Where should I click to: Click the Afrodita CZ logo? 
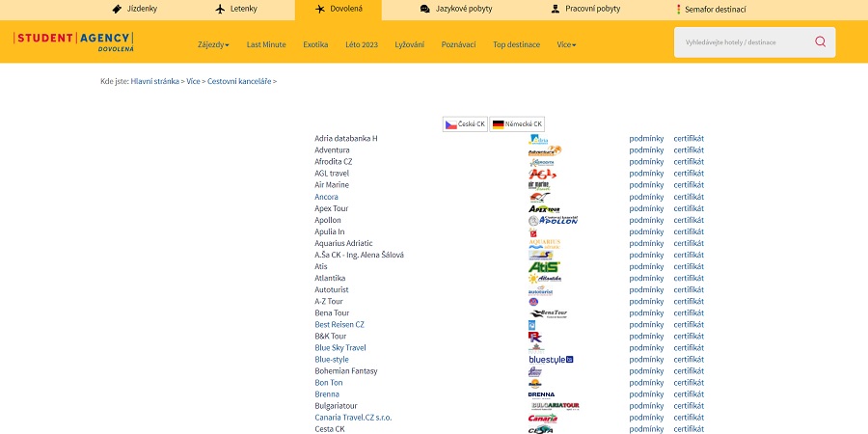click(x=541, y=162)
